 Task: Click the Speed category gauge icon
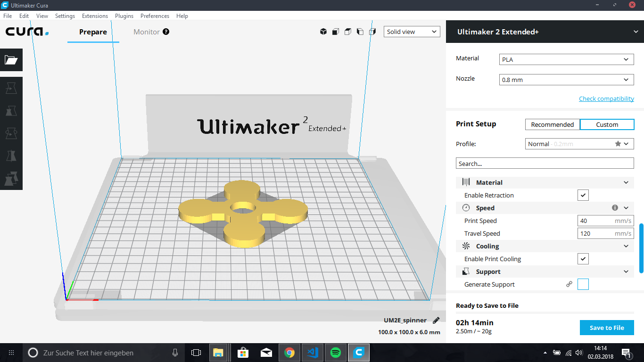pyautogui.click(x=466, y=208)
